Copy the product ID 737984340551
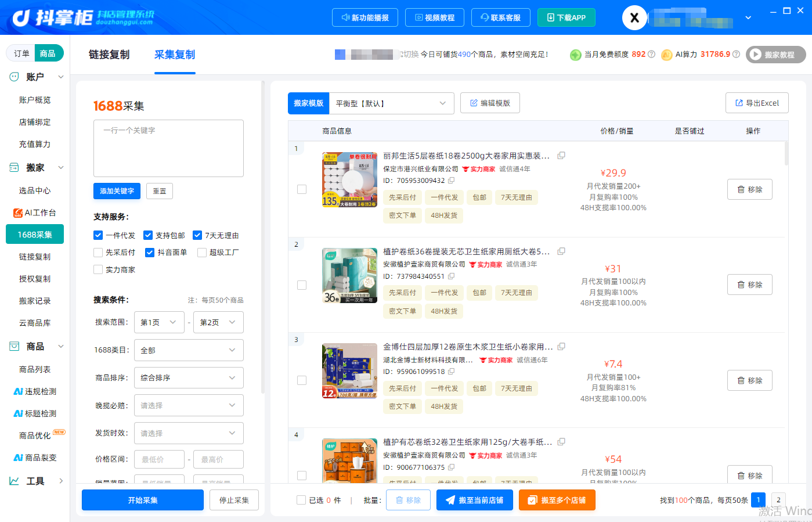Screen dimensions: 812x522 [x=452, y=276]
